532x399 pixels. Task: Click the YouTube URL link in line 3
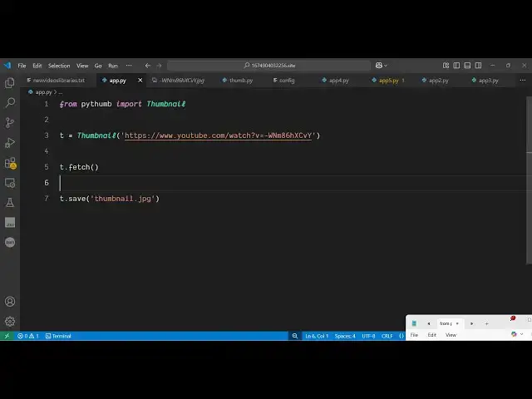click(218, 135)
